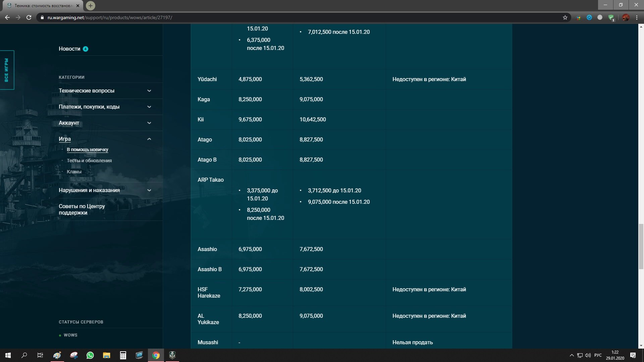Click the Asashio B row name

[x=210, y=269]
